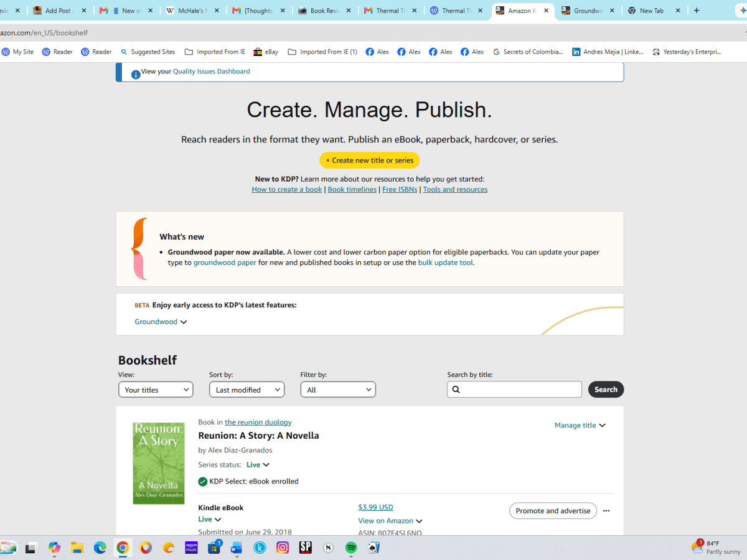Open Task View from the taskbar
The width and height of the screenshot is (747, 560).
point(30,548)
